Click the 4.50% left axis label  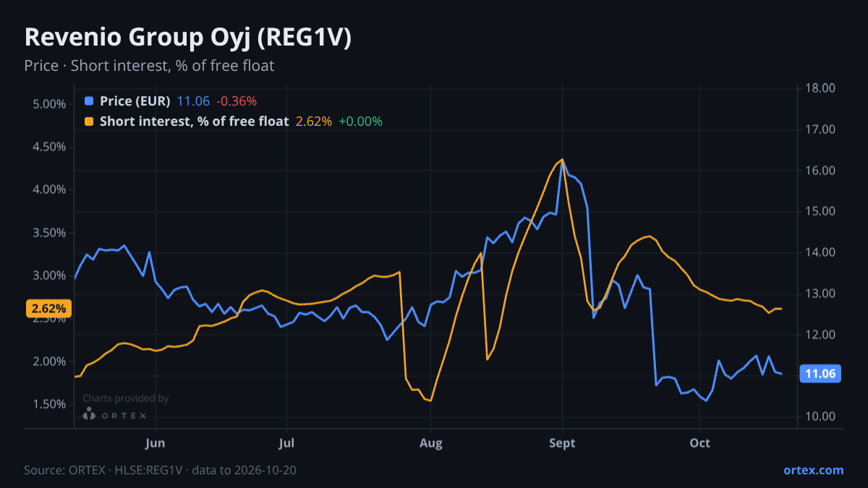[x=50, y=147]
